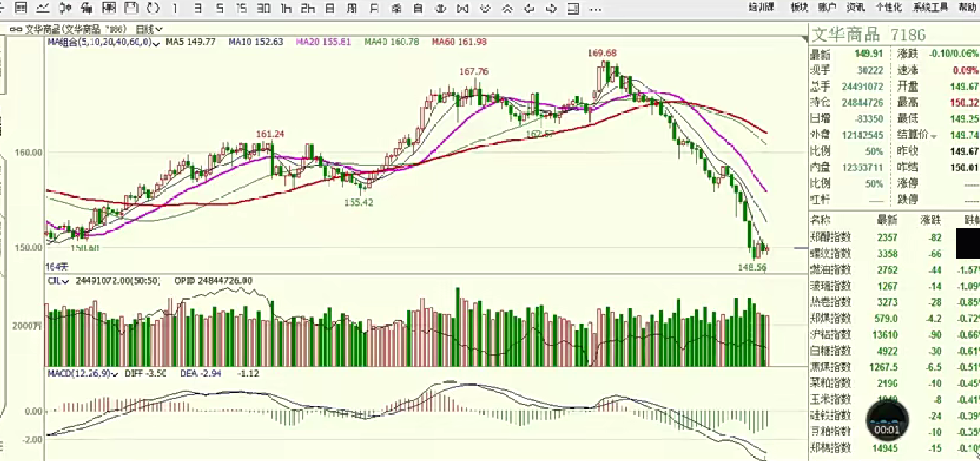Open the quote list icon in toolbar
The image size is (980, 461).
pyautogui.click(x=21, y=8)
